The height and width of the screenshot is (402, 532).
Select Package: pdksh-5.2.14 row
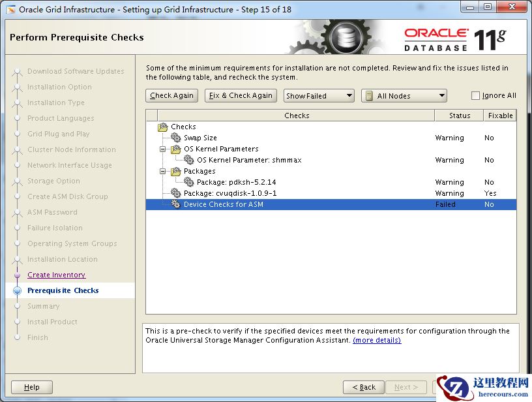(x=331, y=182)
